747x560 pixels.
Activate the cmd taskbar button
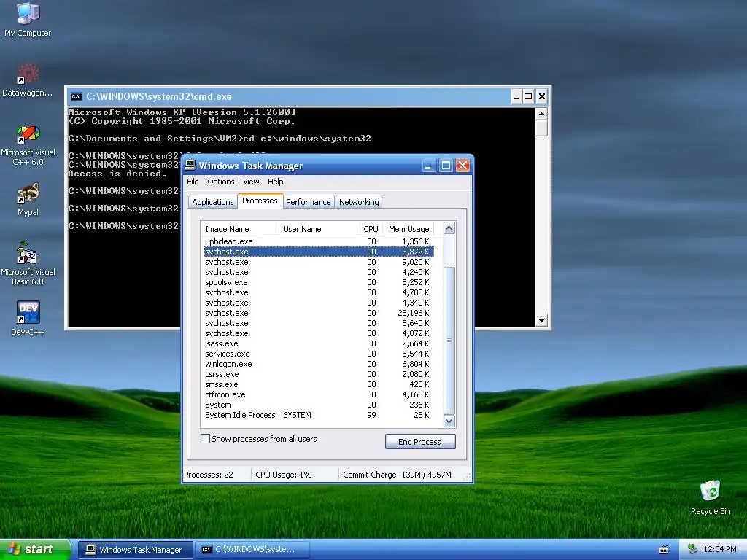click(x=252, y=550)
